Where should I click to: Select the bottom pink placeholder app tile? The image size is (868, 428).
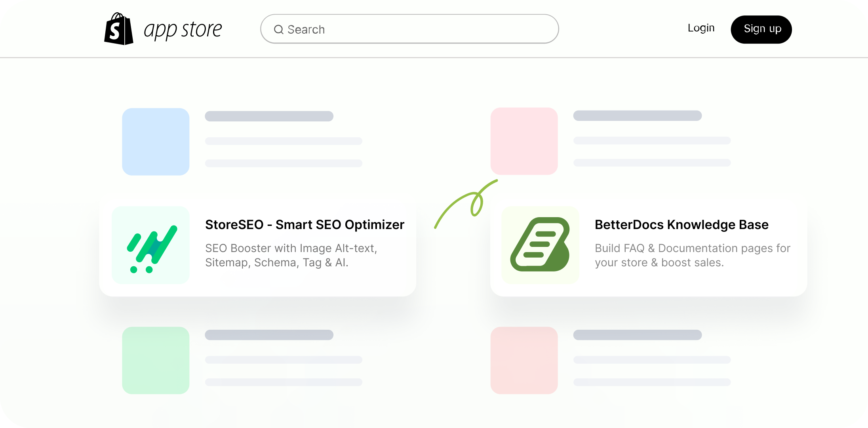tap(524, 360)
